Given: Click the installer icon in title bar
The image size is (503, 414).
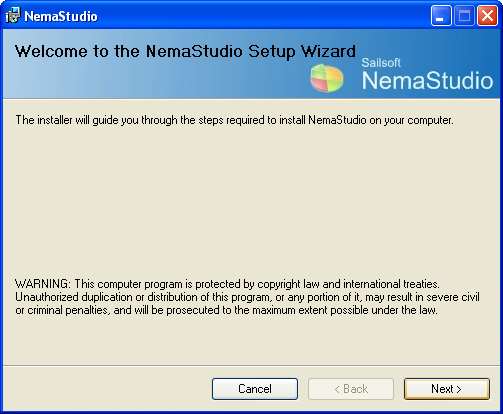Looking at the screenshot, I should tap(13, 16).
